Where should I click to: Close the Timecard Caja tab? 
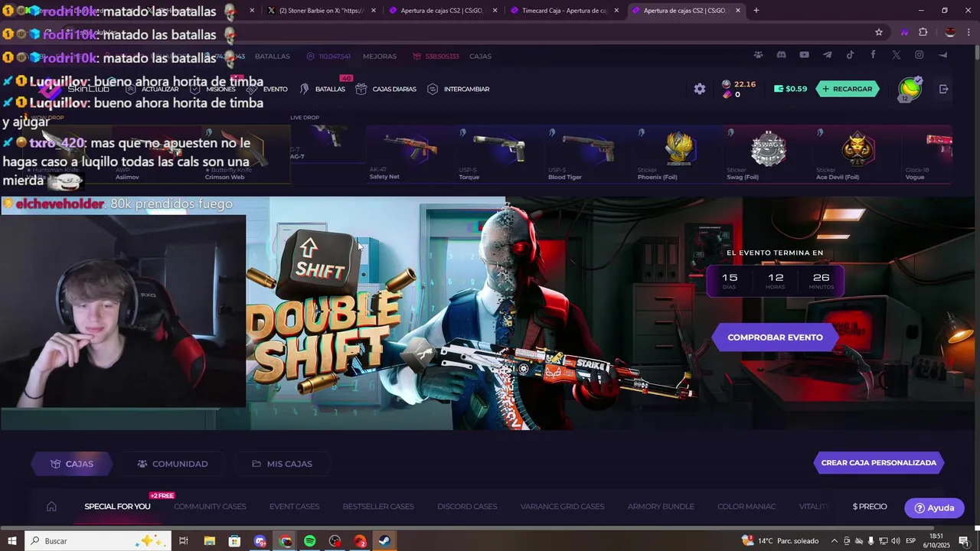(616, 11)
